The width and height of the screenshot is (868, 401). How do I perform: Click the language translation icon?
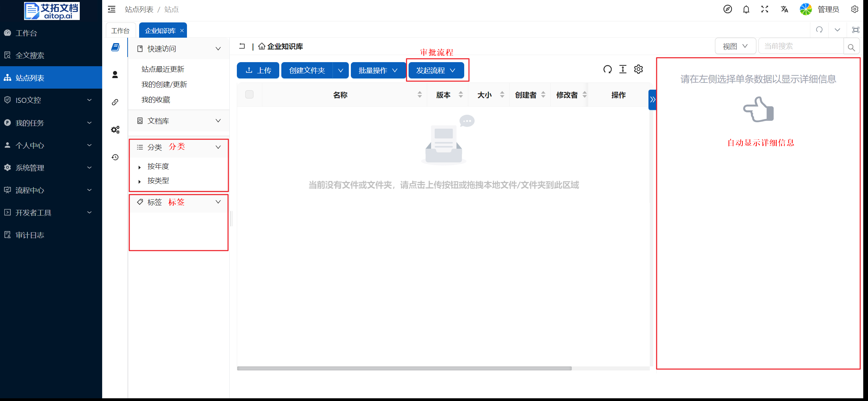784,10
